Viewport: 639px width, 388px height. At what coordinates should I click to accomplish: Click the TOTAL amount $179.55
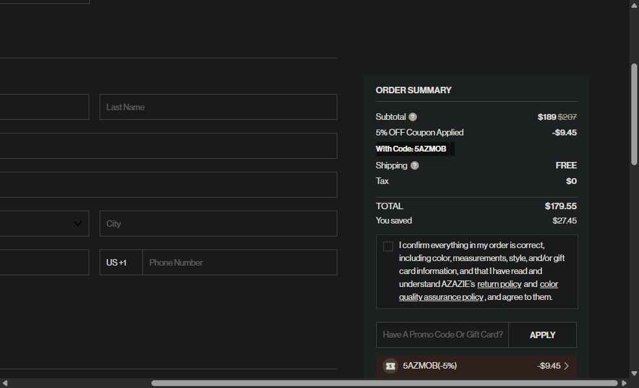coord(561,206)
